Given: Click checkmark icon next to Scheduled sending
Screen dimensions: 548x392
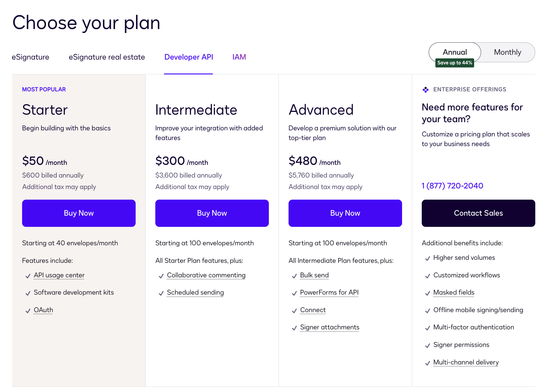Looking at the screenshot, I should point(161,293).
